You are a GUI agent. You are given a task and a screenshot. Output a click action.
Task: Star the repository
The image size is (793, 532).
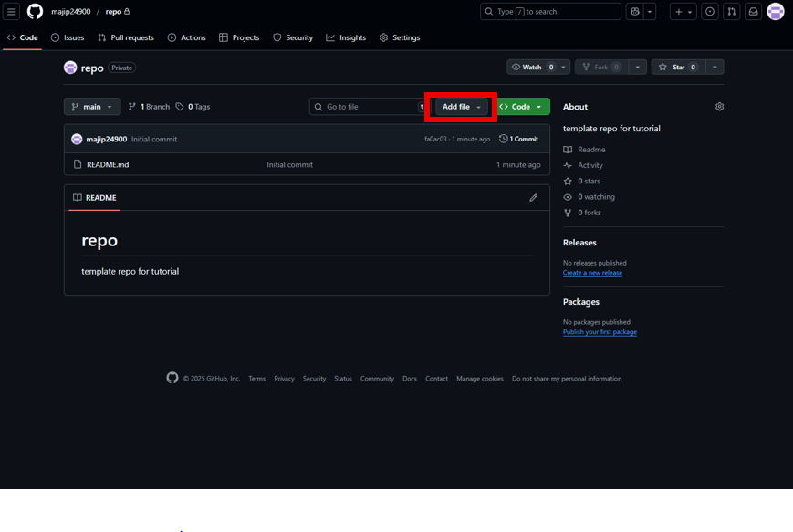(x=676, y=67)
